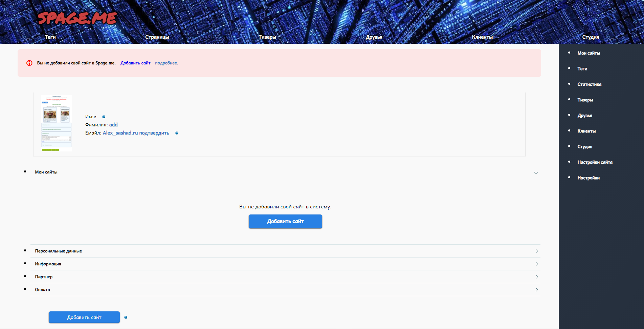
Task: Click the blue dot beside bottom Добавить сайт button
Action: 126,317
